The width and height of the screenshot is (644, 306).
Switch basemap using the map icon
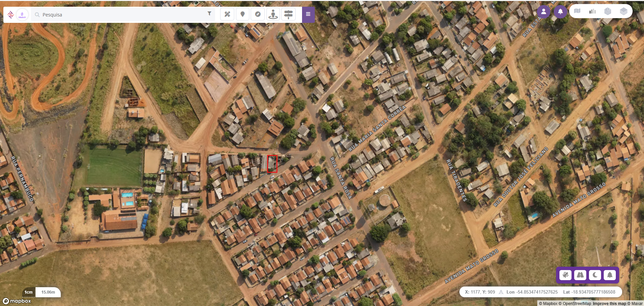(577, 11)
